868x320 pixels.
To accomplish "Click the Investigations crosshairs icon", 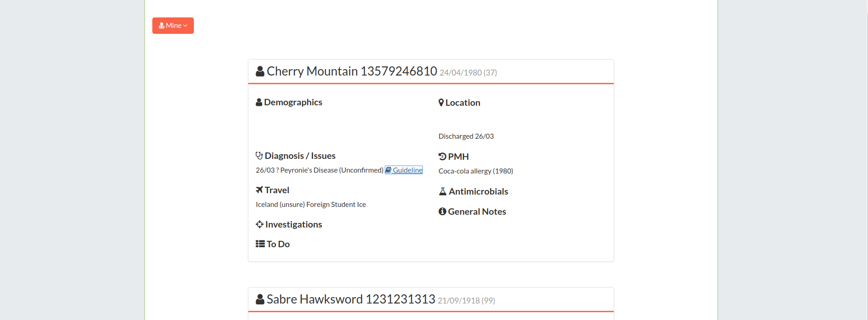I will [x=259, y=224].
